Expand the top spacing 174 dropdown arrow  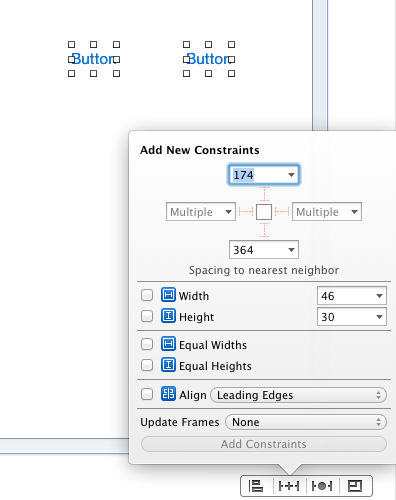pos(291,175)
